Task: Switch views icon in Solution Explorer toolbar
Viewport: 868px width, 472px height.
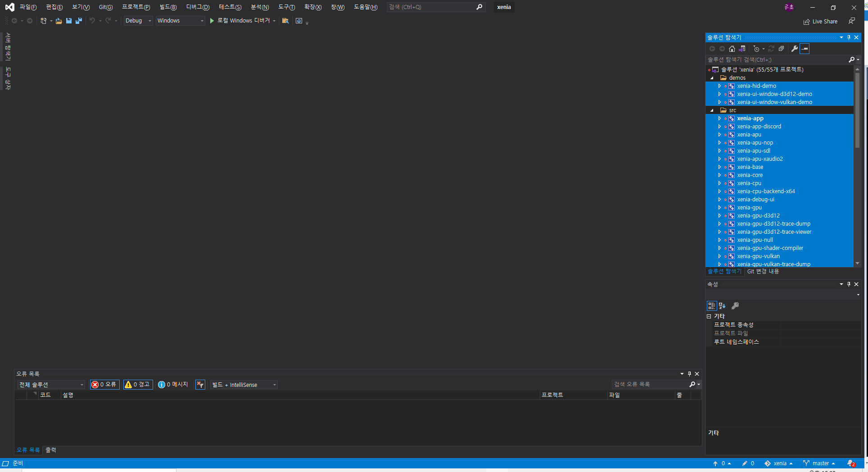Action: click(742, 49)
